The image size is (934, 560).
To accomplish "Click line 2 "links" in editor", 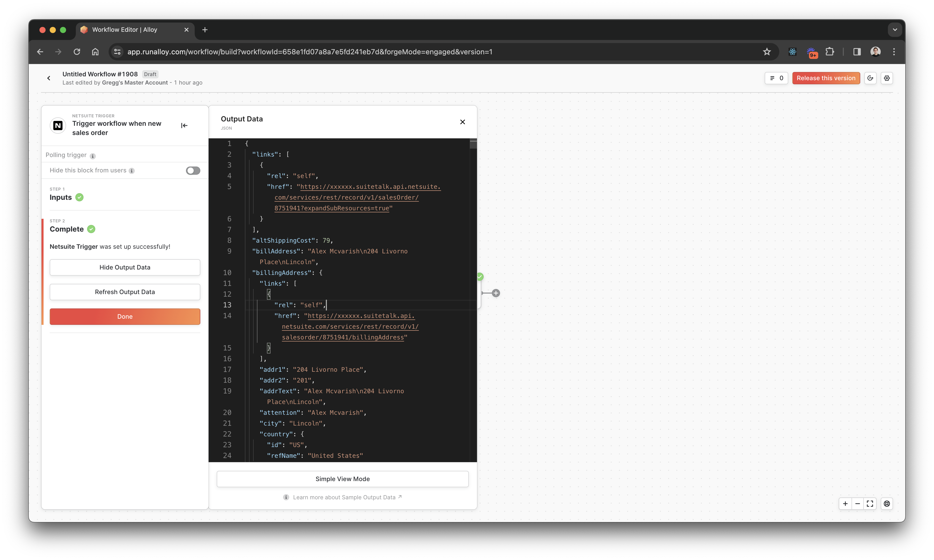I will click(271, 154).
